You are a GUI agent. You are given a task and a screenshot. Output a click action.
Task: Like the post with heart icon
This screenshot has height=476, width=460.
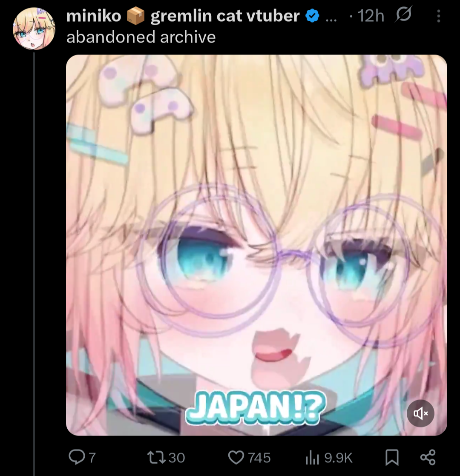[236, 458]
